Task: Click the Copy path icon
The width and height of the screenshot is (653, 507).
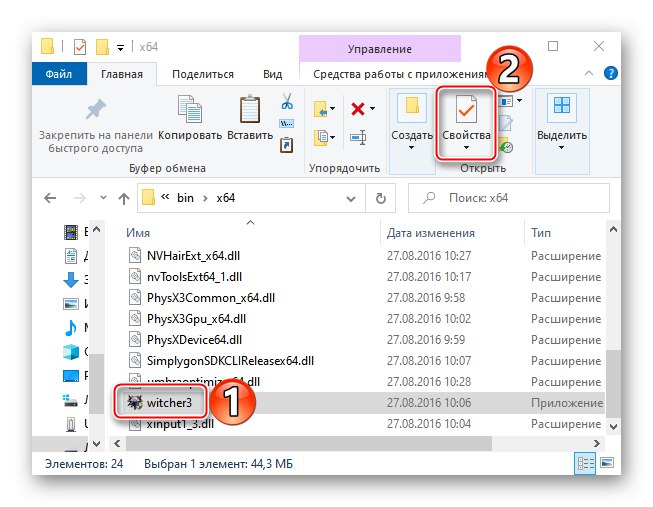Action: click(x=287, y=123)
